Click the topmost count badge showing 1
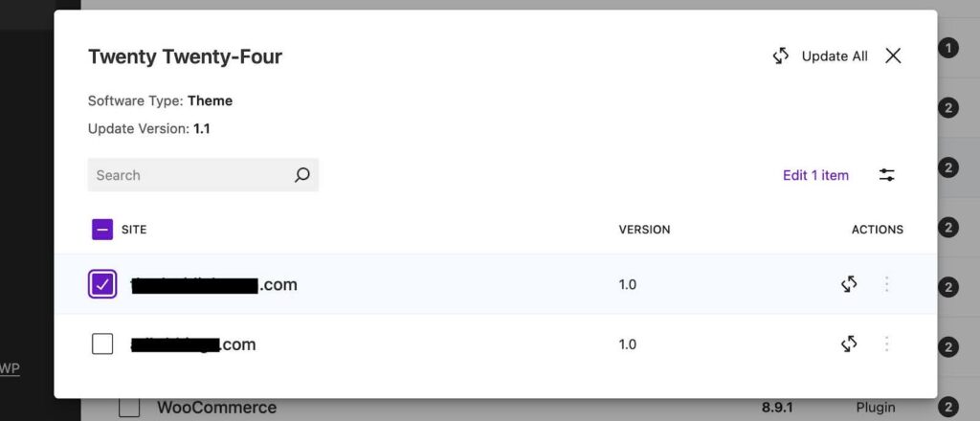The width and height of the screenshot is (980, 421). [x=947, y=49]
